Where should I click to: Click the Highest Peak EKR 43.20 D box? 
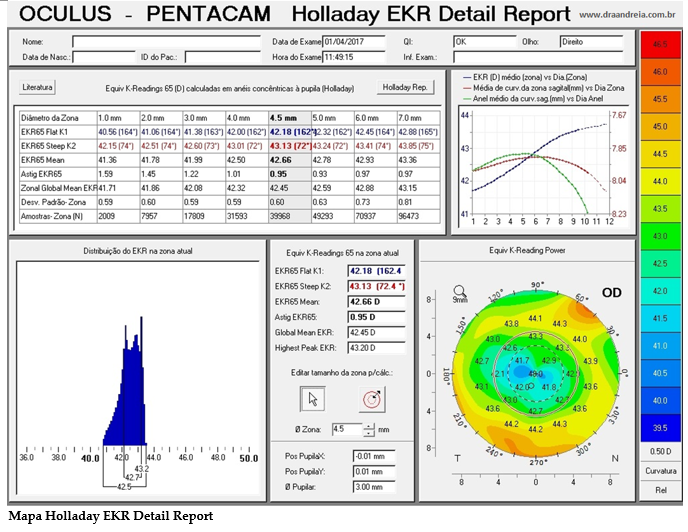click(376, 348)
